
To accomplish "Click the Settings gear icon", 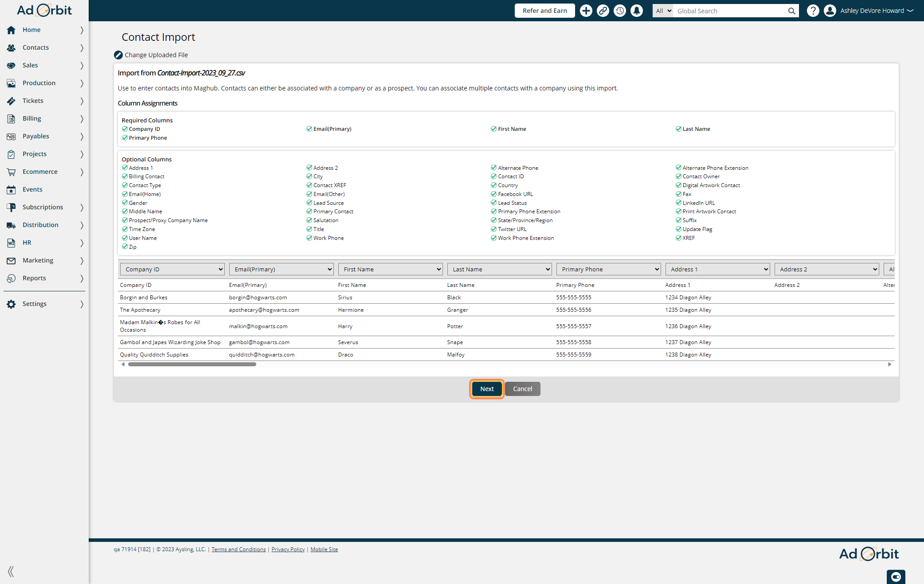I will click(x=11, y=304).
